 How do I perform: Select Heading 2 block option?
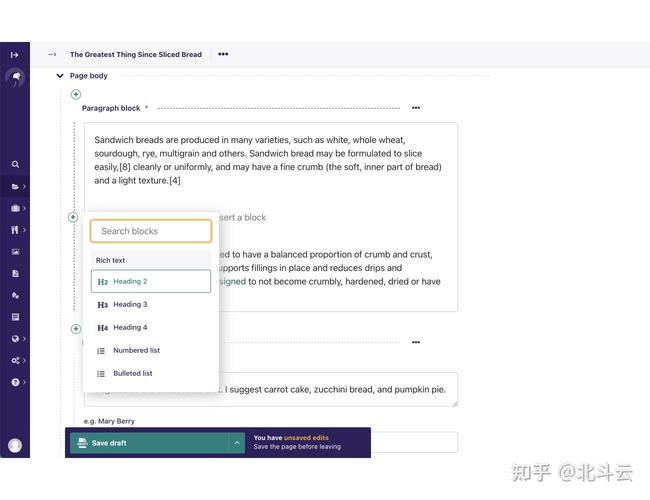[151, 282]
